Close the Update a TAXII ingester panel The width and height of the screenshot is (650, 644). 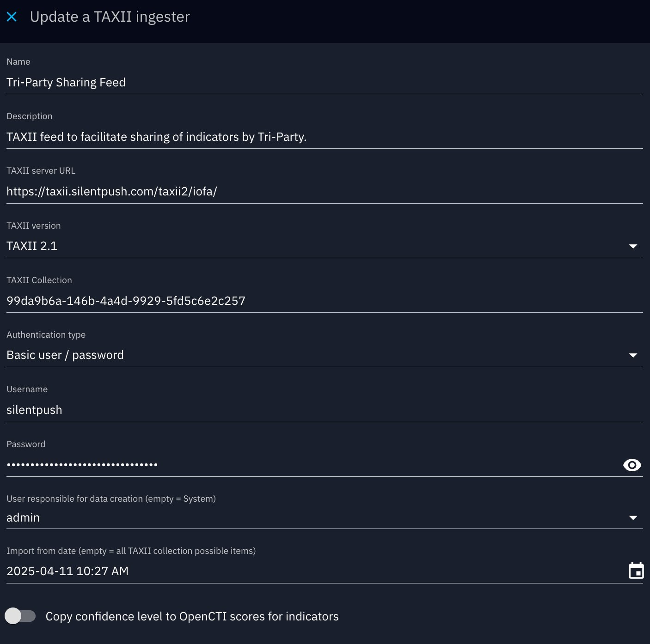tap(12, 17)
